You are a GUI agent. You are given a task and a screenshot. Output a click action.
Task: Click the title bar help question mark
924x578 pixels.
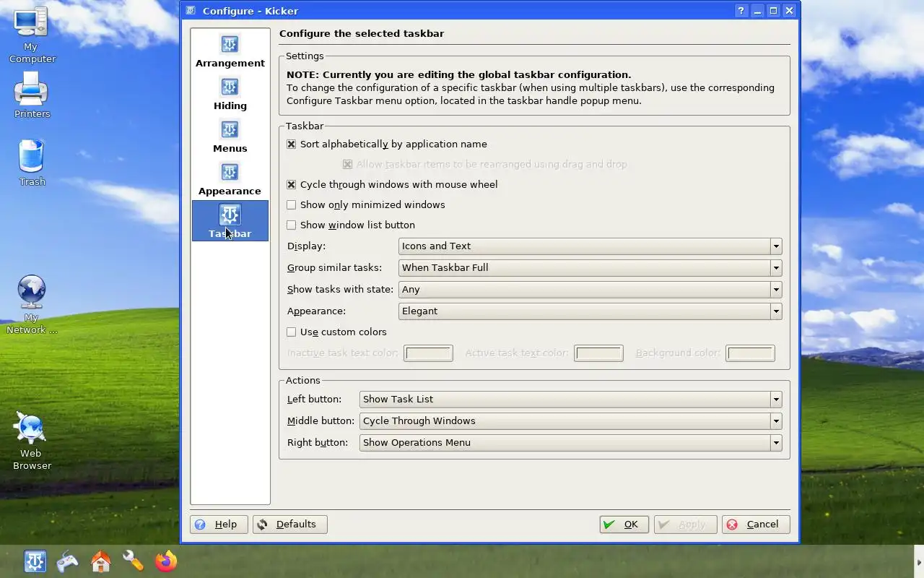pos(741,11)
